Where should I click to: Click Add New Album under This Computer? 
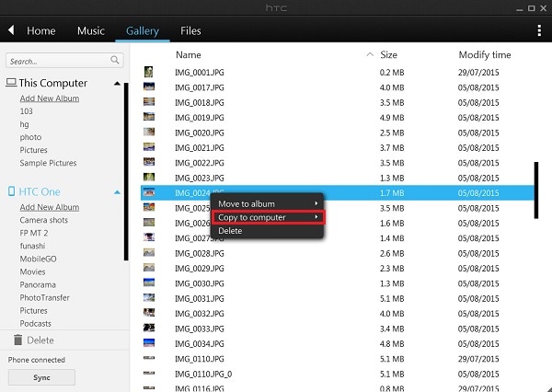pyautogui.click(x=50, y=98)
